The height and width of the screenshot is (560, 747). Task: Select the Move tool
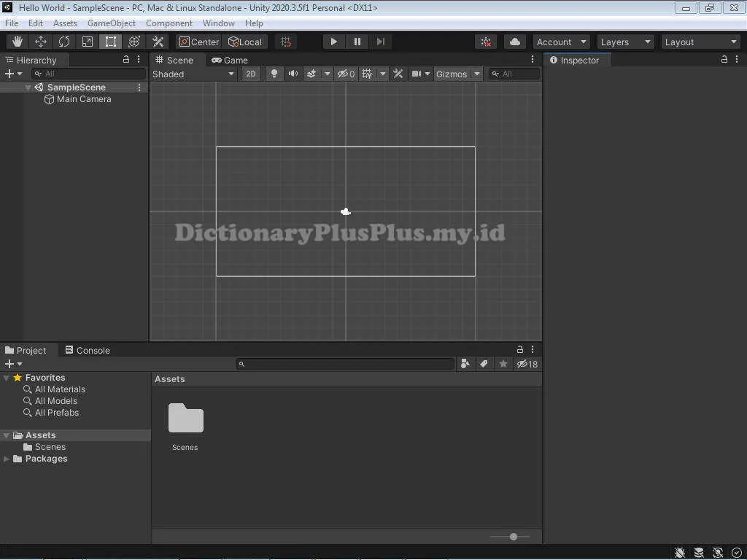[41, 42]
